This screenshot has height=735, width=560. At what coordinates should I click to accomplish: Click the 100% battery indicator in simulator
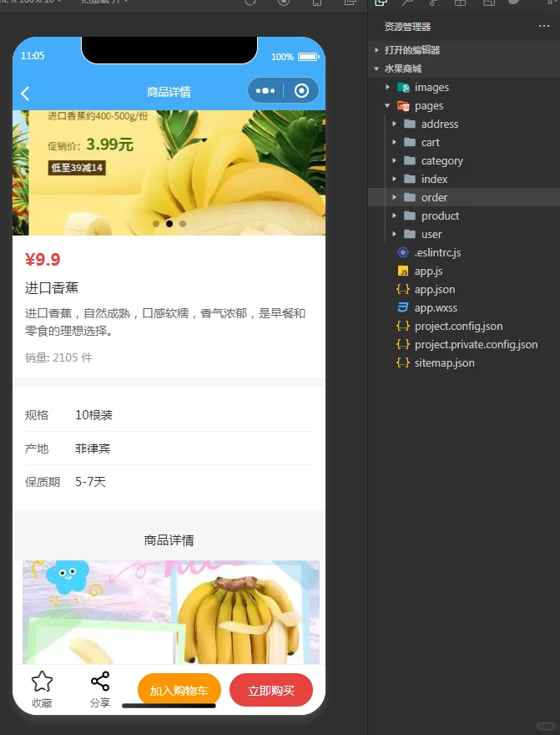[x=295, y=57]
